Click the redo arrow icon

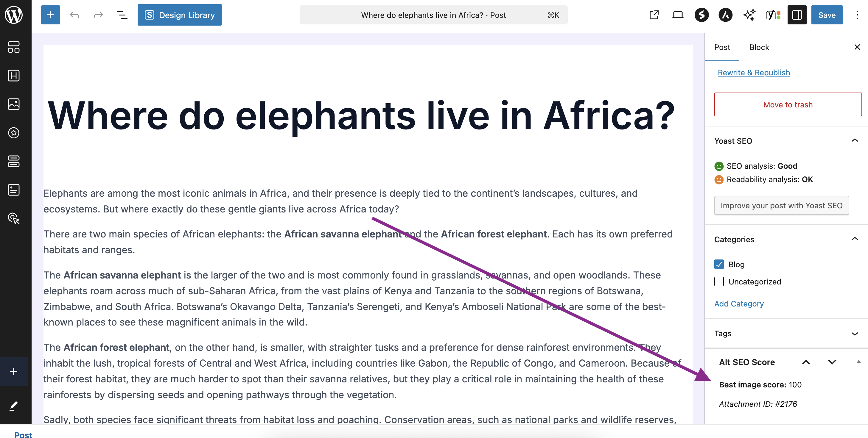coord(98,15)
